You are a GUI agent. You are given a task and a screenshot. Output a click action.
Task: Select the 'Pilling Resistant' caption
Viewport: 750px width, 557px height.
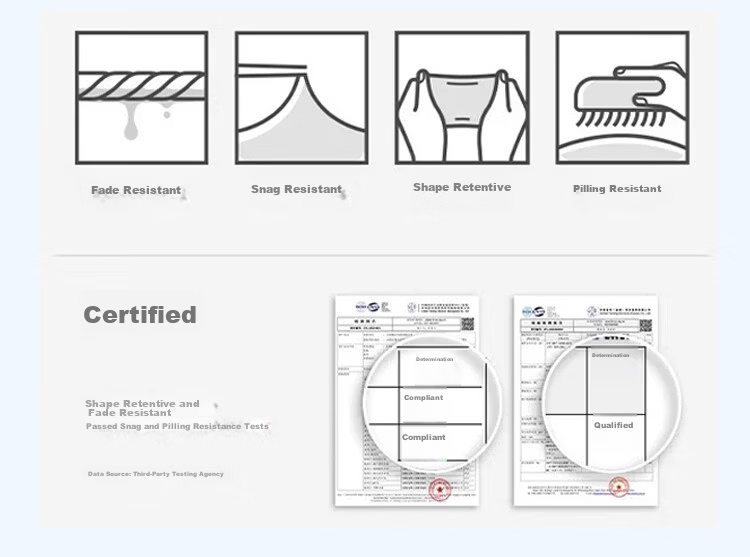coord(617,189)
